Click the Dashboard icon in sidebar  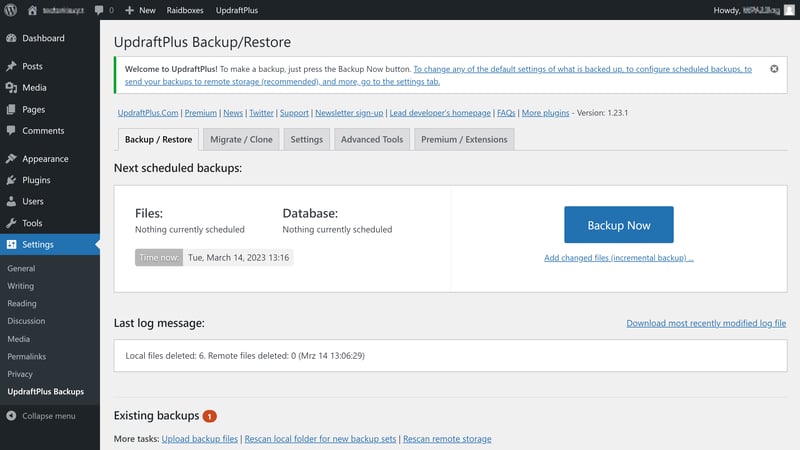point(11,38)
